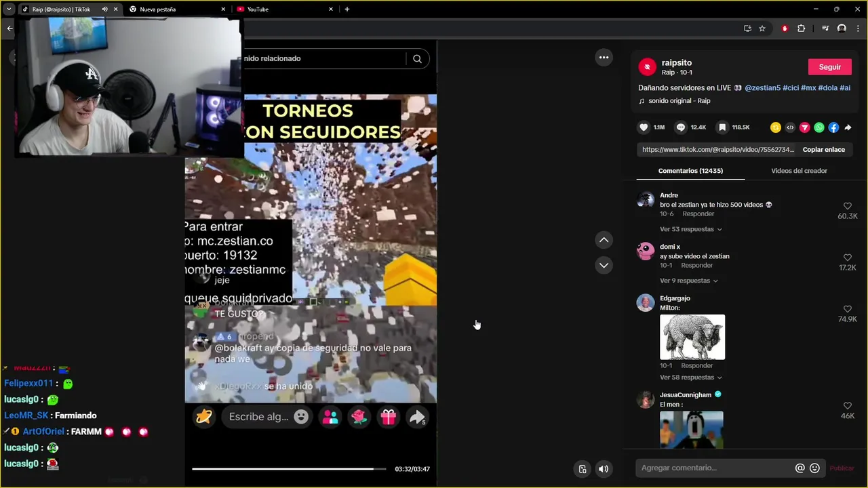The height and width of the screenshot is (488, 868).
Task: Insert a mention with the @ icon
Action: [x=800, y=468]
